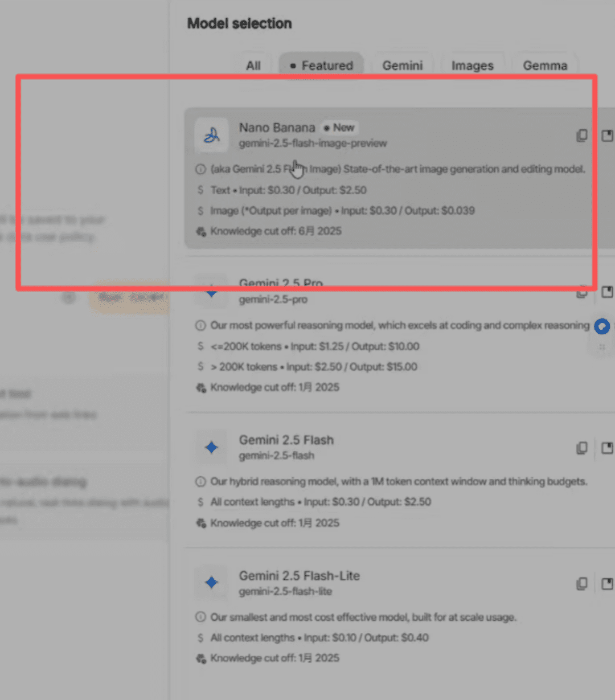The height and width of the screenshot is (700, 615).
Task: Click the Gemini 2.5 Flash-Lite star icon
Action: (x=212, y=583)
